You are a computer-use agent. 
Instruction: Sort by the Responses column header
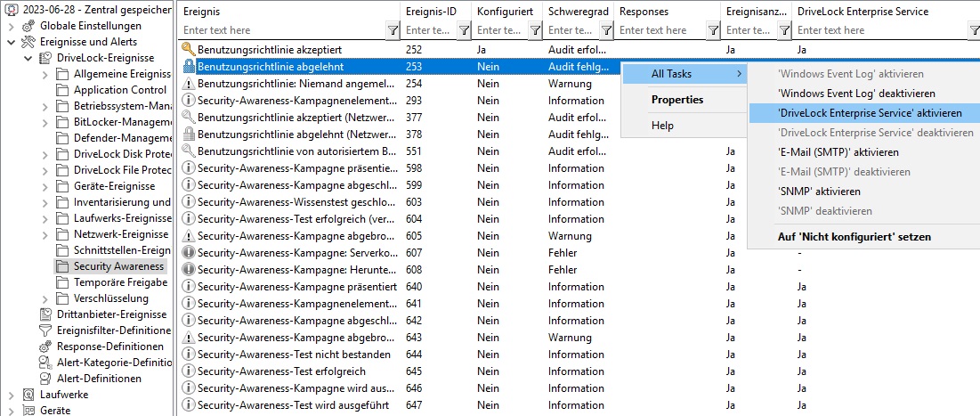click(668, 12)
